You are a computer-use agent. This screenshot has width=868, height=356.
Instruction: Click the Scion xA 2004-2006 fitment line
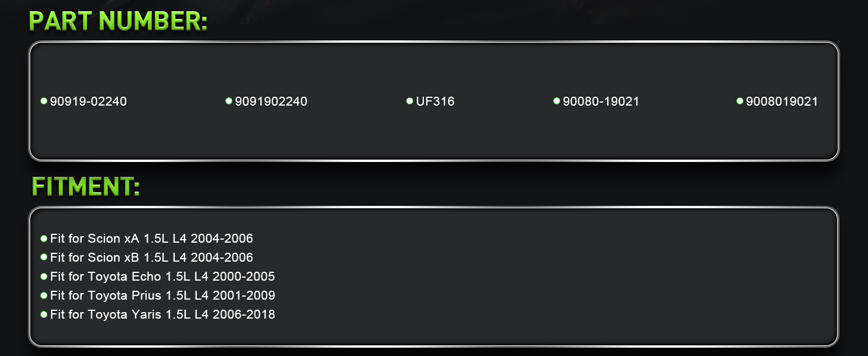(152, 239)
